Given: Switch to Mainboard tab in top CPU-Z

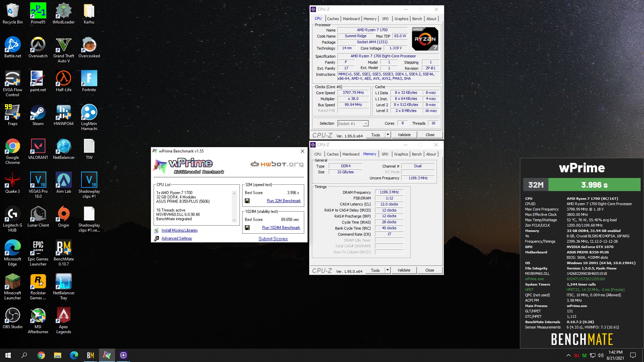Looking at the screenshot, I should (351, 19).
